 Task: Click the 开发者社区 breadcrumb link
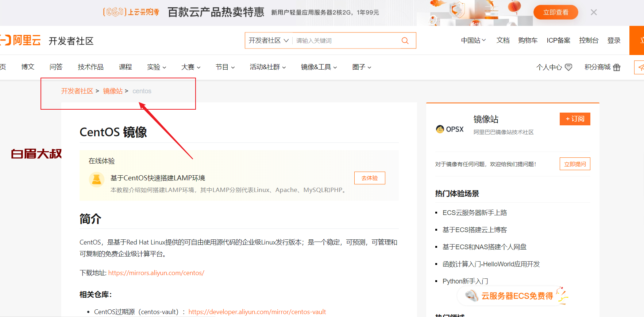click(x=77, y=91)
